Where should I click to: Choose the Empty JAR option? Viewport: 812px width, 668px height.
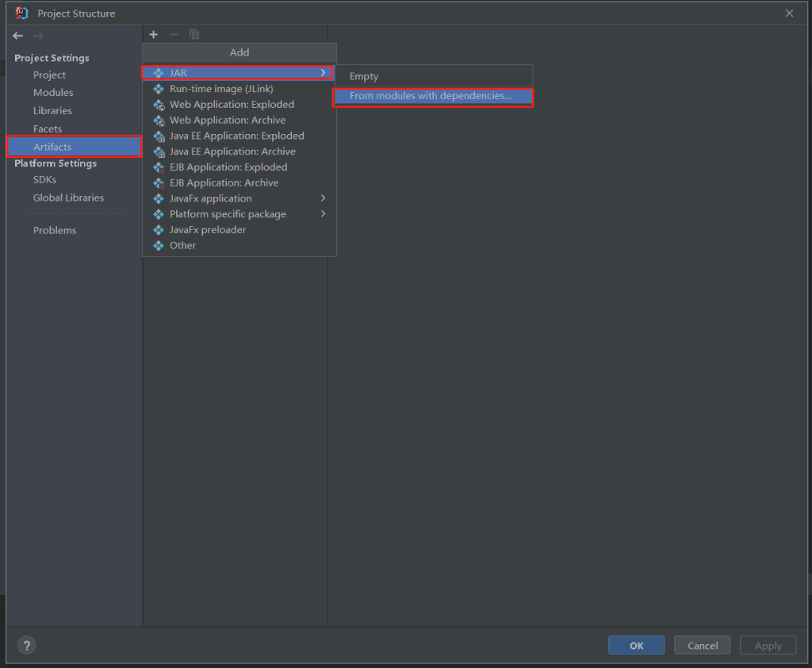click(x=364, y=76)
